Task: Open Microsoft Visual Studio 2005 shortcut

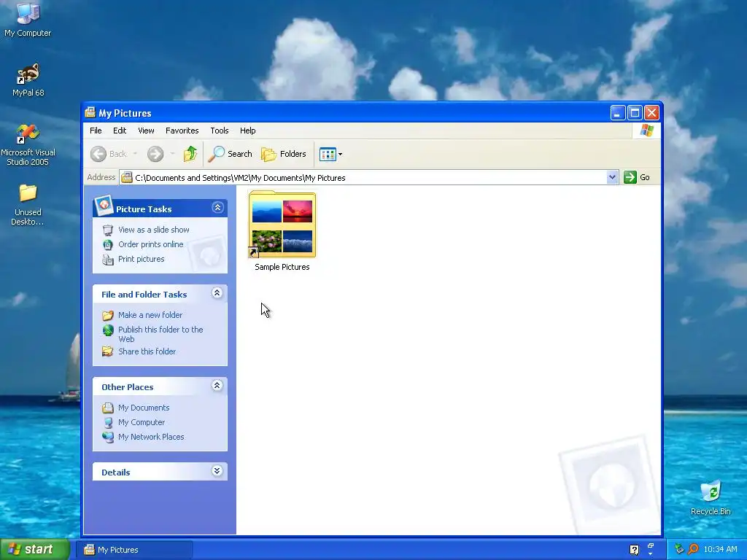Action: 28,145
